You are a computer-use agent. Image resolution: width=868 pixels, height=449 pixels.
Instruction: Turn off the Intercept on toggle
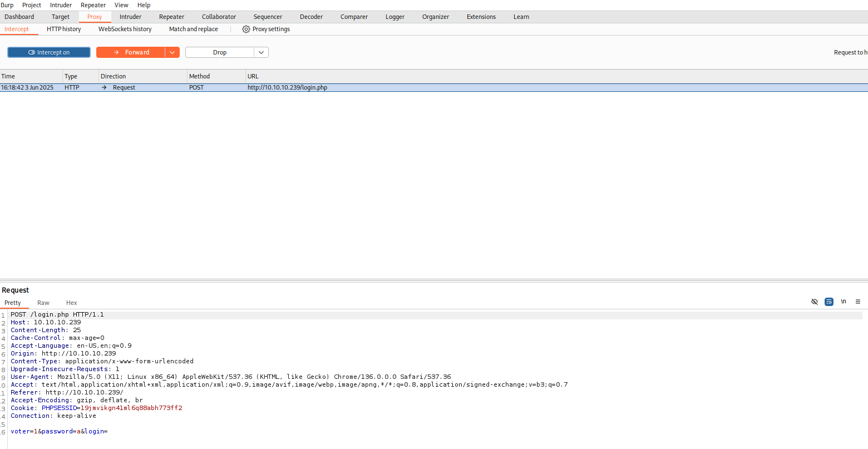point(49,52)
